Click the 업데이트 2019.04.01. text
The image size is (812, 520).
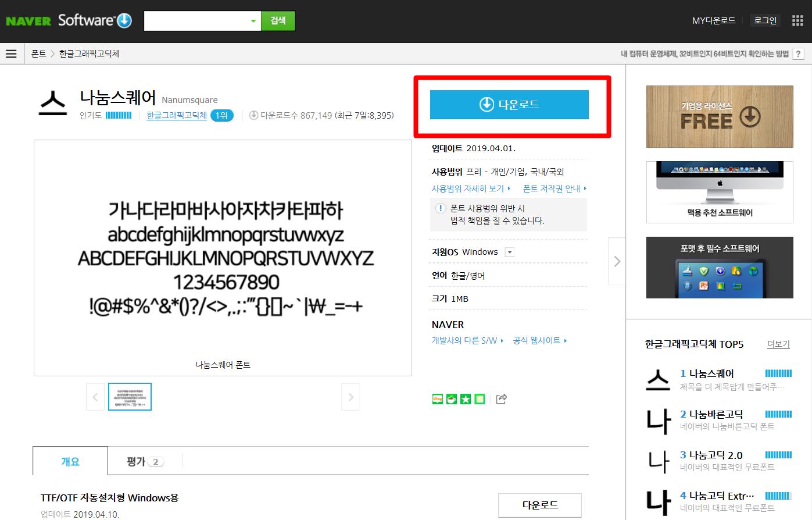click(474, 148)
